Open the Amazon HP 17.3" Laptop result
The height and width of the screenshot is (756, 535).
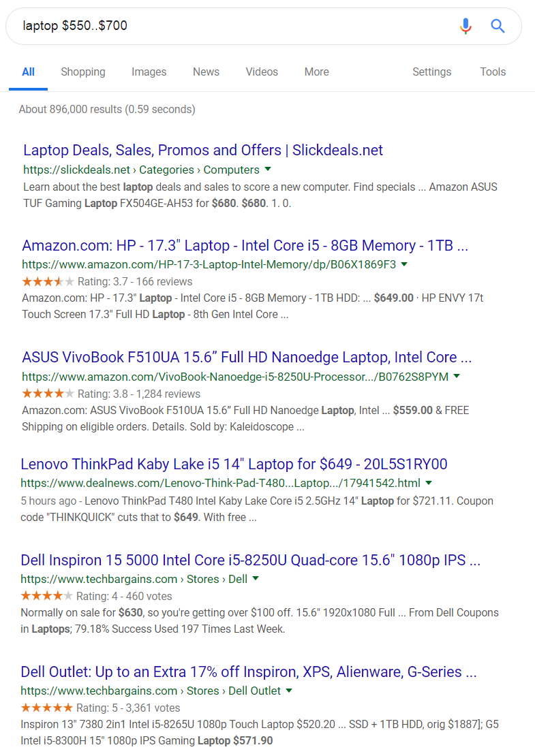(245, 245)
